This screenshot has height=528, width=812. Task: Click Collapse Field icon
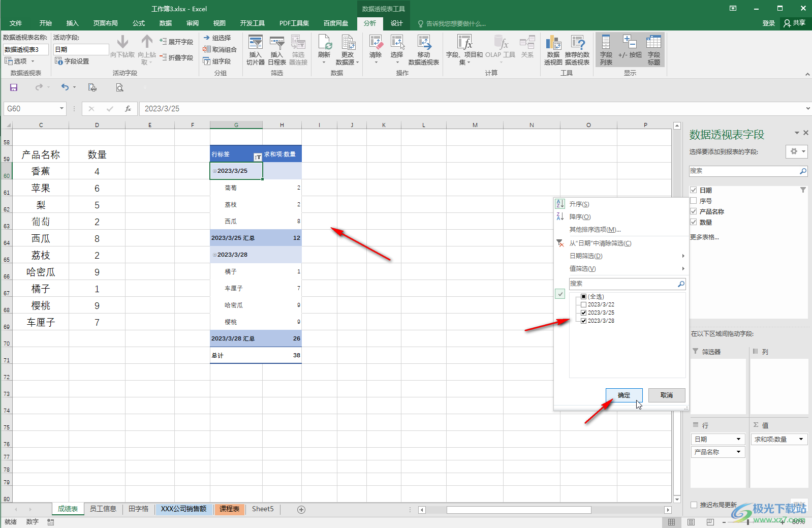coord(163,57)
